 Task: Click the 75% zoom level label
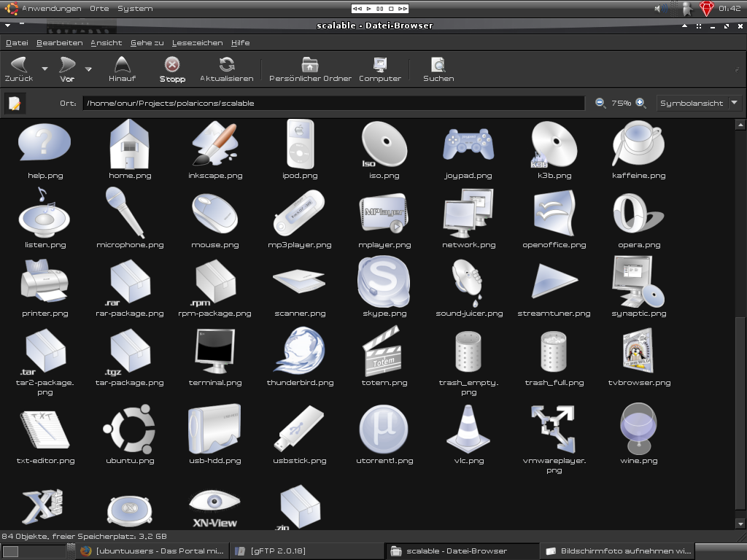pyautogui.click(x=621, y=104)
